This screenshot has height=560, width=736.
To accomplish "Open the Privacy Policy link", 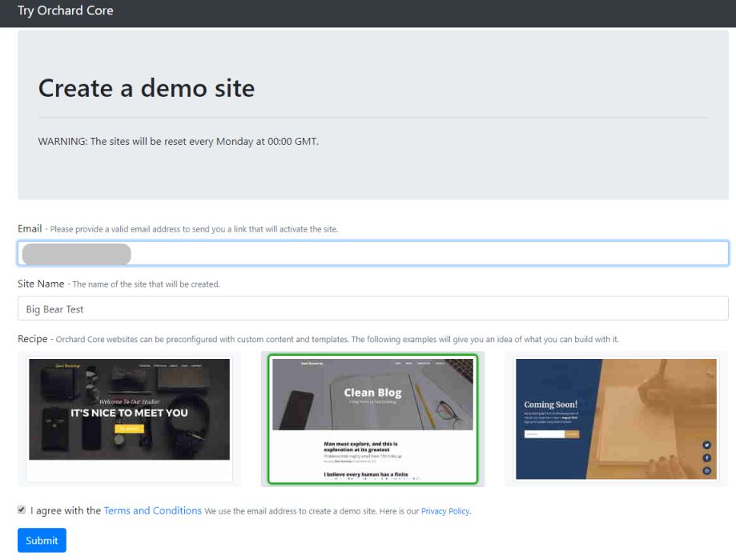I will tap(445, 511).
